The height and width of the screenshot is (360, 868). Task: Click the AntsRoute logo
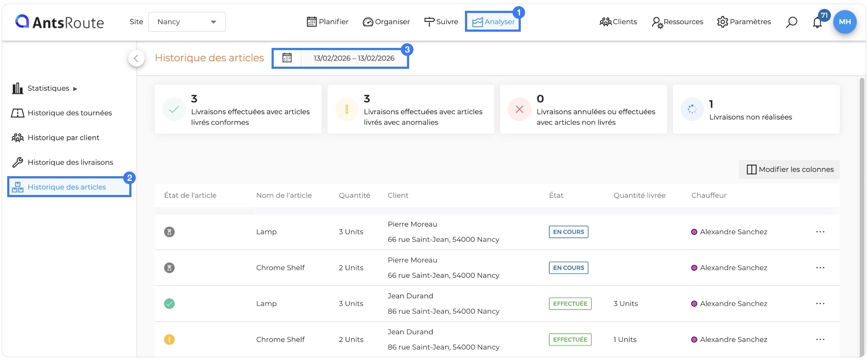[x=59, y=22]
